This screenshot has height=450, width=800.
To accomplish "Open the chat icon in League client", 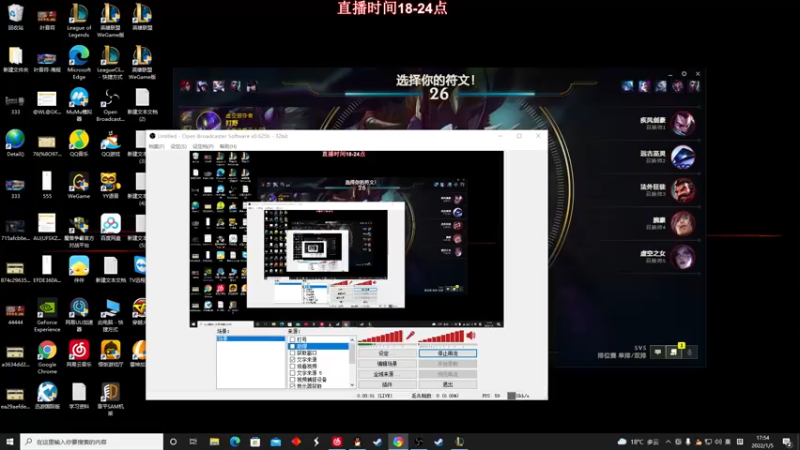I will point(658,352).
